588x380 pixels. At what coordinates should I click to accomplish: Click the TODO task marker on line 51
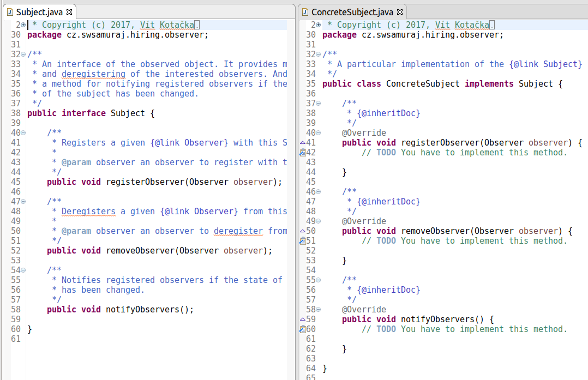click(303, 241)
